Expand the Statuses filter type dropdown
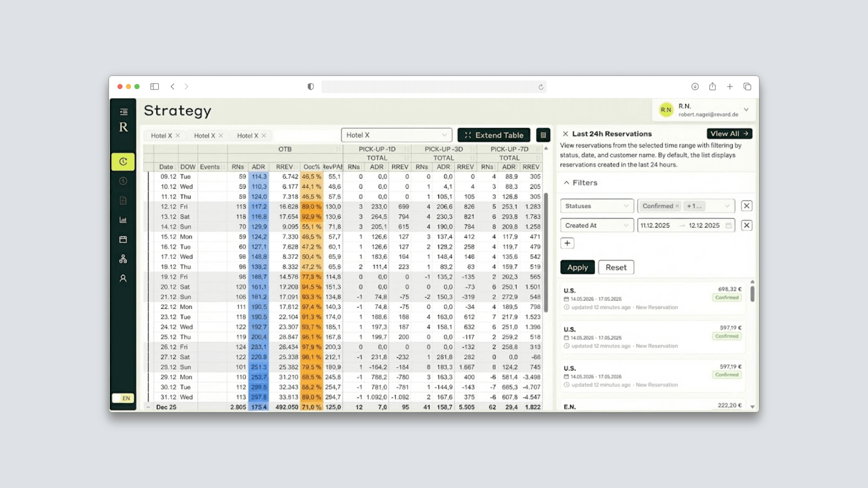 coord(597,206)
